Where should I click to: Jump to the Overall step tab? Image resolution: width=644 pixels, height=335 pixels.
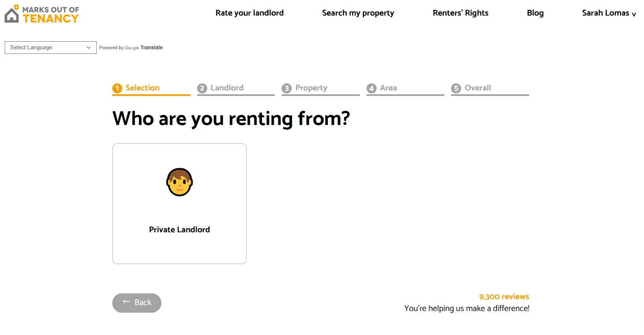click(478, 88)
